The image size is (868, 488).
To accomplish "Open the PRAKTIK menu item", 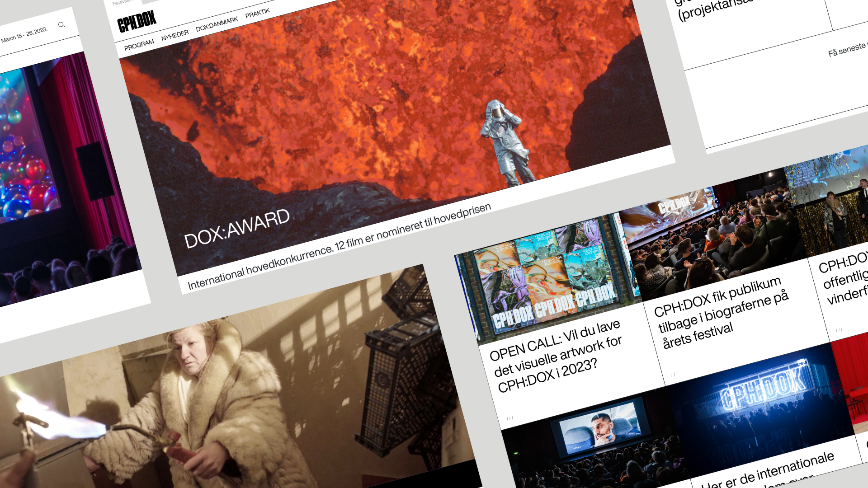I will (x=258, y=13).
